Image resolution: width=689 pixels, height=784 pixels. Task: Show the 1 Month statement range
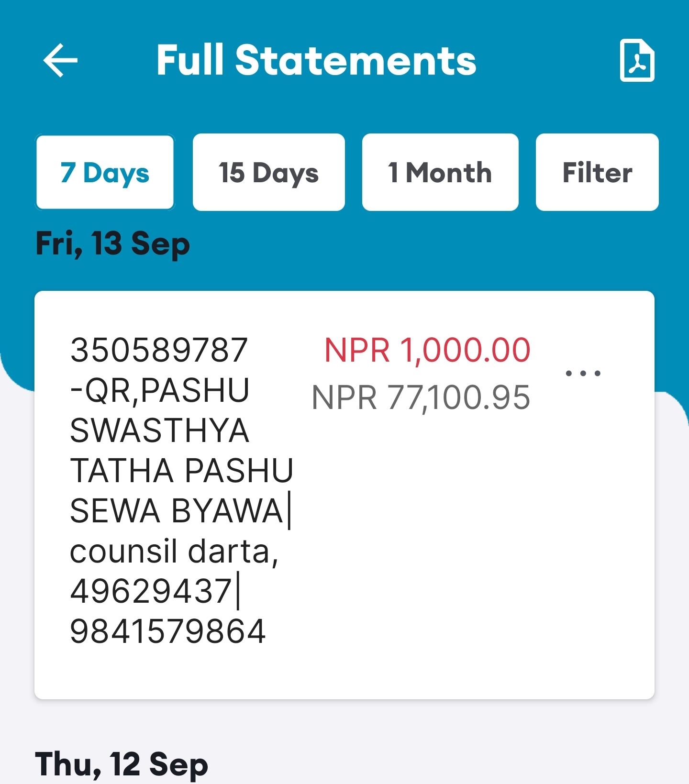tap(440, 172)
